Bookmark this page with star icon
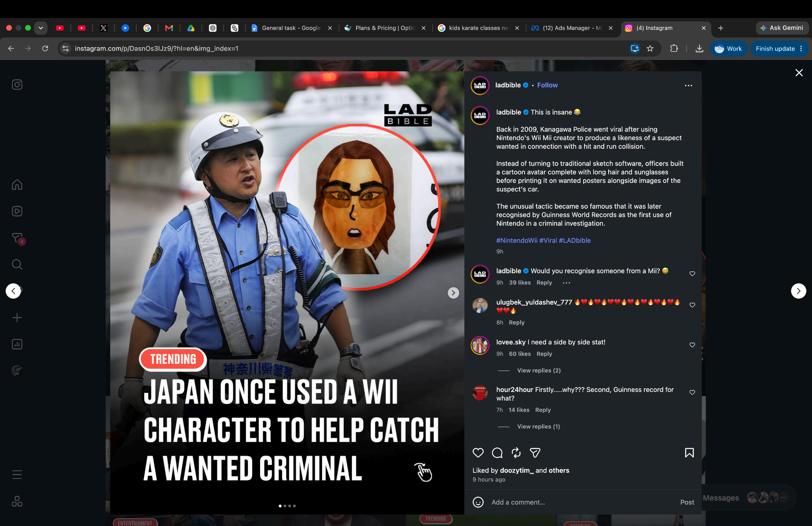Image resolution: width=812 pixels, height=526 pixels. coord(650,48)
